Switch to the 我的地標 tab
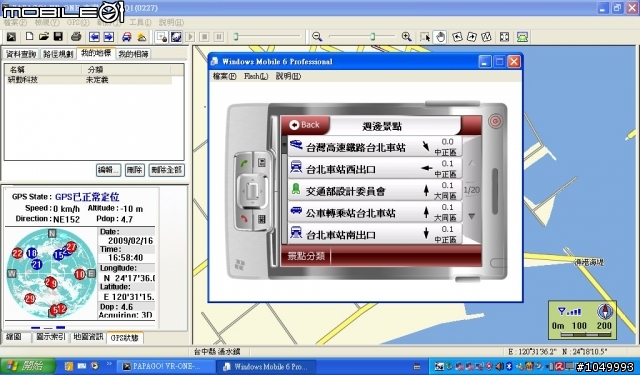The width and height of the screenshot is (640, 375). (96, 53)
